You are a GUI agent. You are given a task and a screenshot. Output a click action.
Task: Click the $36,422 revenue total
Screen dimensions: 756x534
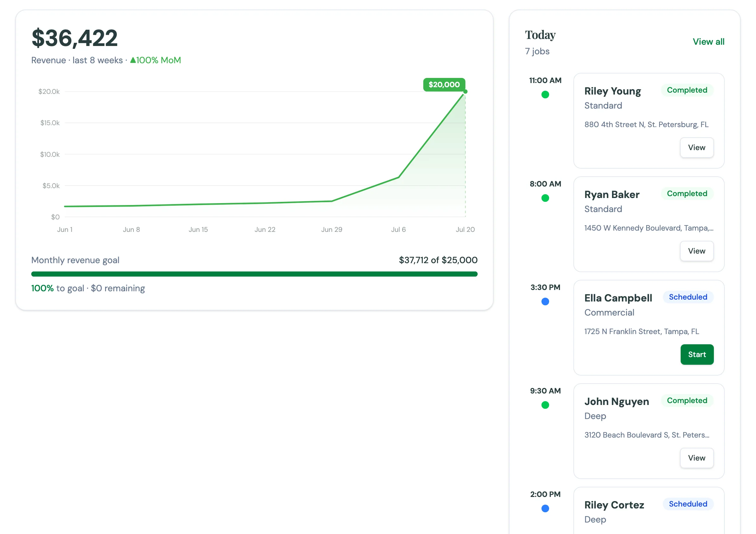click(x=74, y=38)
